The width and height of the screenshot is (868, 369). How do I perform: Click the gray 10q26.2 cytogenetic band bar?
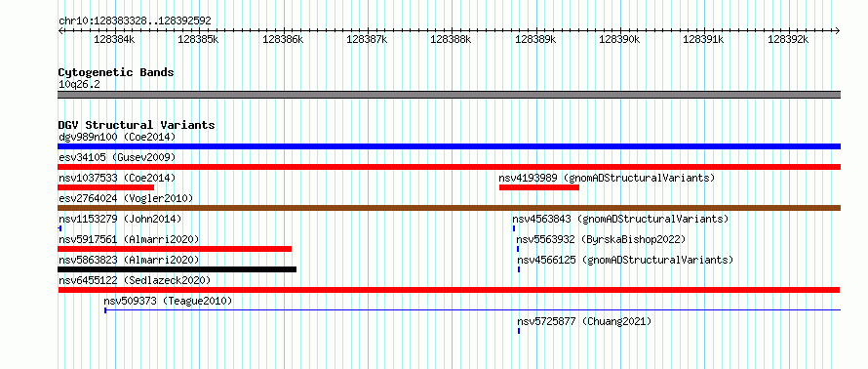coord(449,95)
